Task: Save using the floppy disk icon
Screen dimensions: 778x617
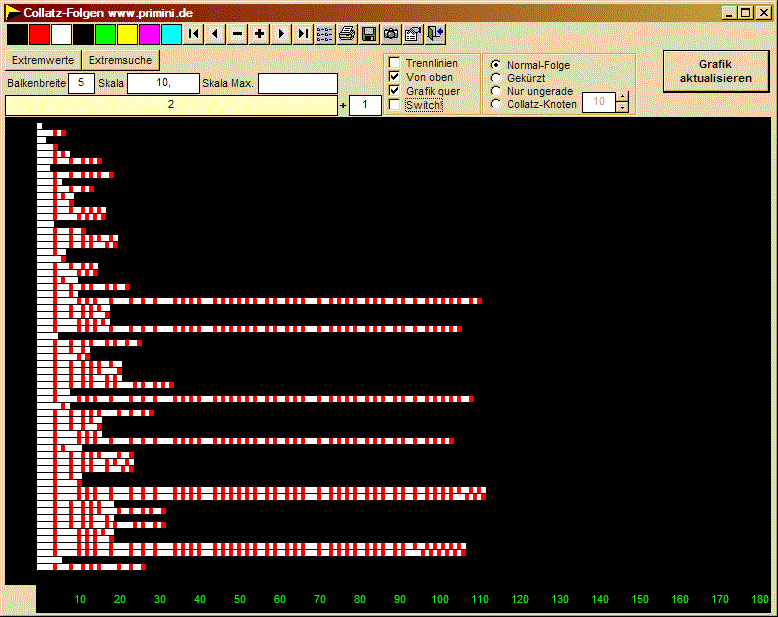Action: pos(369,34)
